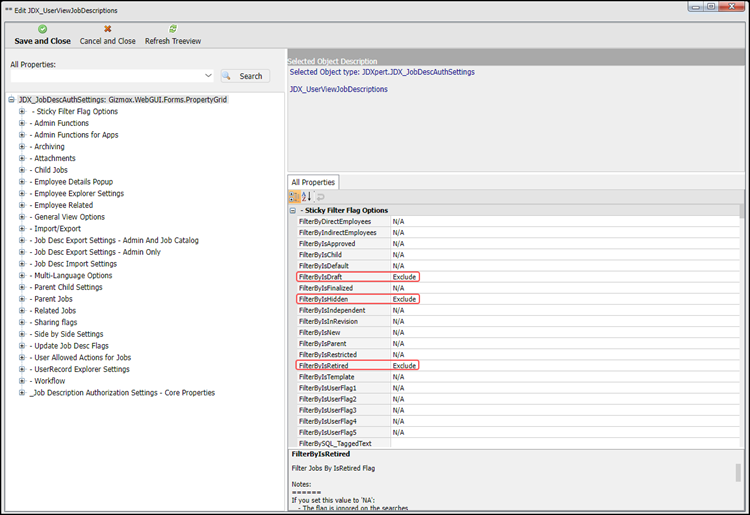Click the Exclude value of FilterByIsHidden

point(404,299)
